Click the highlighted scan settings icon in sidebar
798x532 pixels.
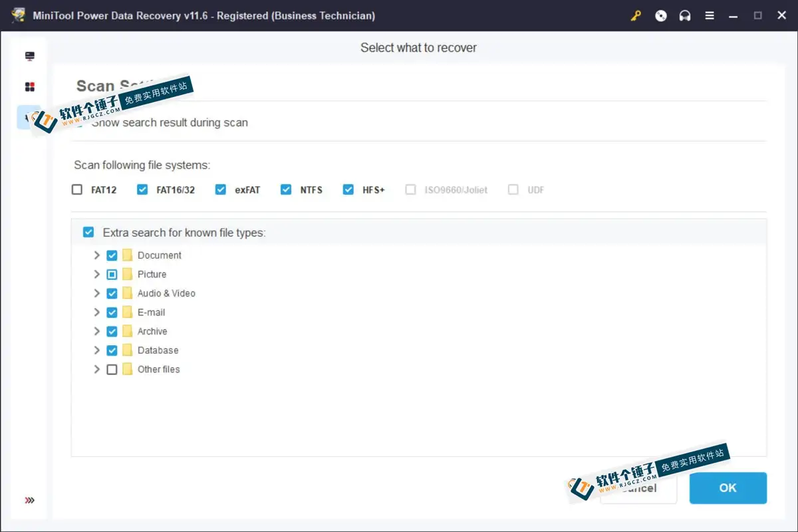29,116
